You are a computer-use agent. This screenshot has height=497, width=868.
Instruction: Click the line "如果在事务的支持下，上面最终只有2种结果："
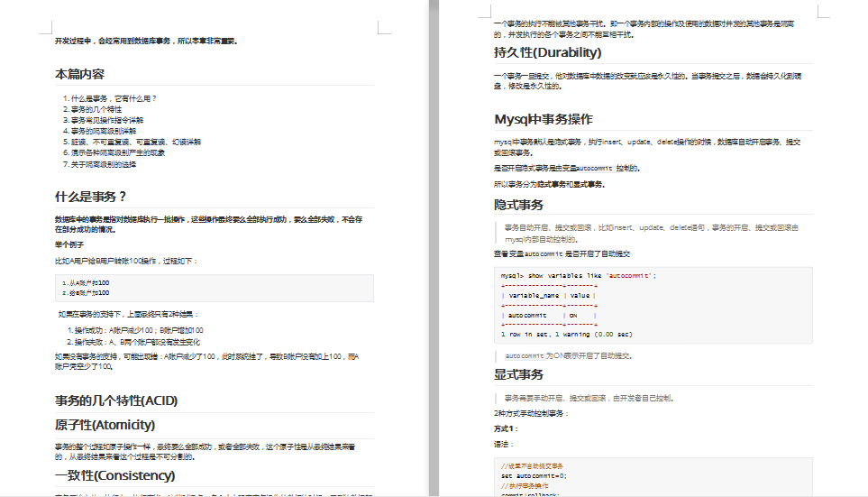point(128,314)
